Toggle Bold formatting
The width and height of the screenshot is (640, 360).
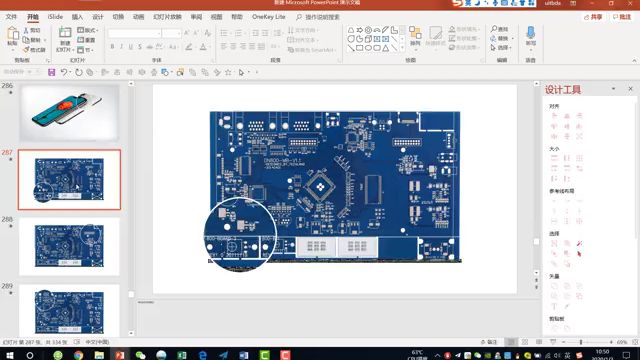tap(112, 47)
